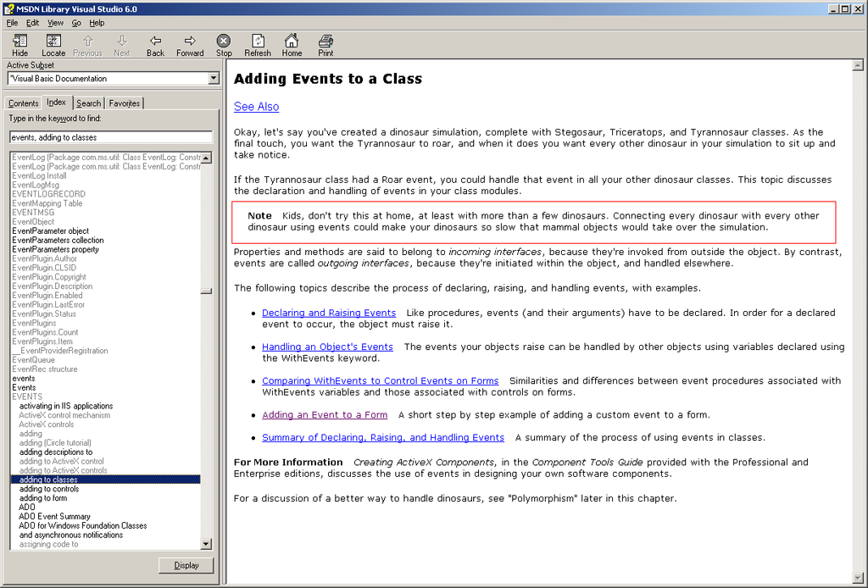Open the Edit menu
Viewport: 868px width, 588px height.
click(33, 23)
